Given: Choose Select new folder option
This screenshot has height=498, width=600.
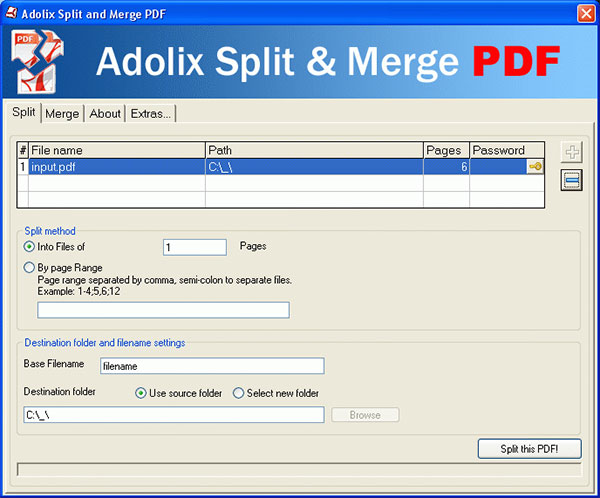Looking at the screenshot, I should coord(238,393).
